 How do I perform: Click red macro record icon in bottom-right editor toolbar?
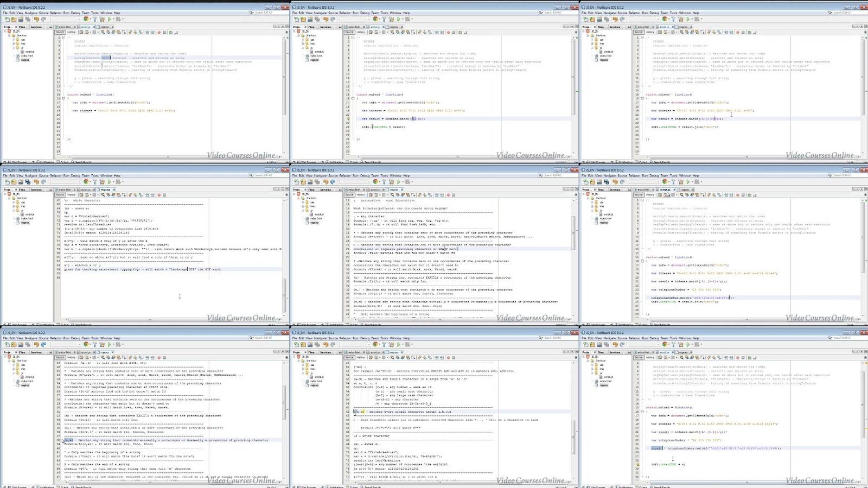tap(737, 358)
